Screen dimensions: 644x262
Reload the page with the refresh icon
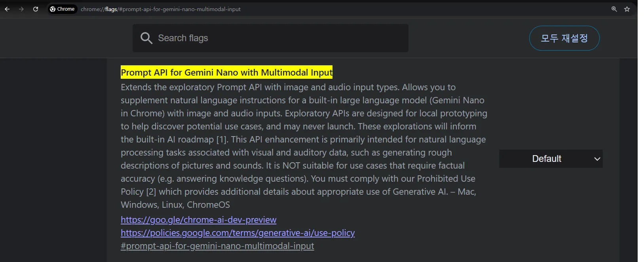coord(36,9)
